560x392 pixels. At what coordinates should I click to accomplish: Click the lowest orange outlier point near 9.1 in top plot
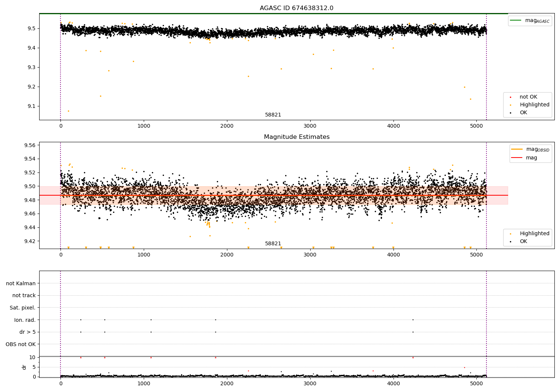click(68, 111)
